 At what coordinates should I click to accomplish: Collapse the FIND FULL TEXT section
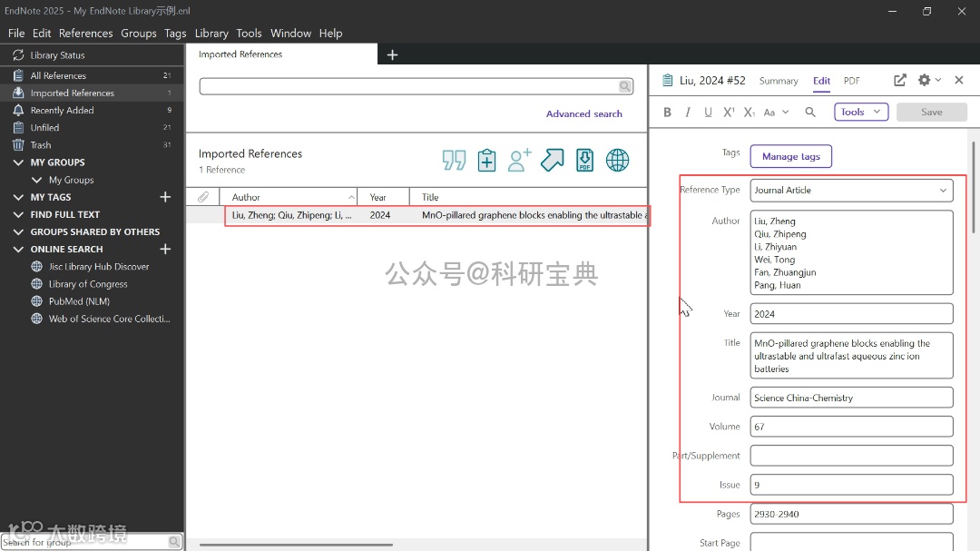click(18, 214)
